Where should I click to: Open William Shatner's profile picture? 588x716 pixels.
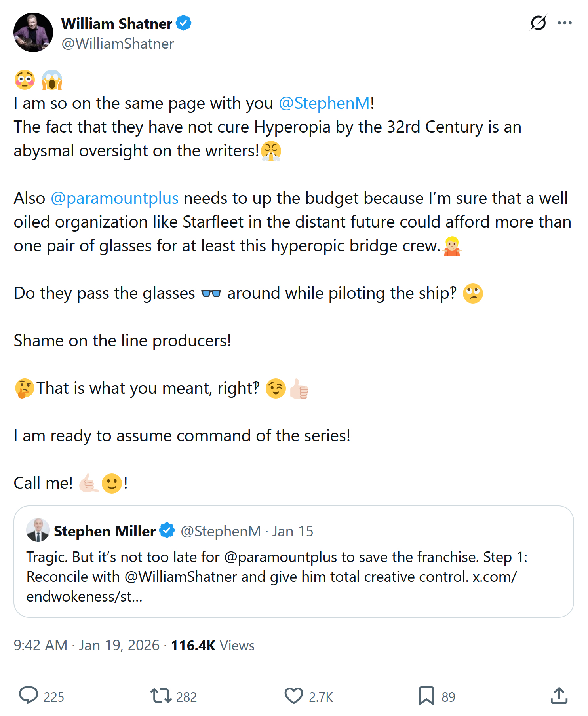(33, 32)
